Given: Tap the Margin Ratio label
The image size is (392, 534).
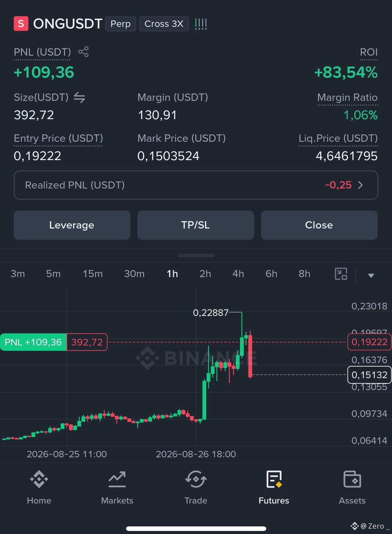Looking at the screenshot, I should 347,97.
